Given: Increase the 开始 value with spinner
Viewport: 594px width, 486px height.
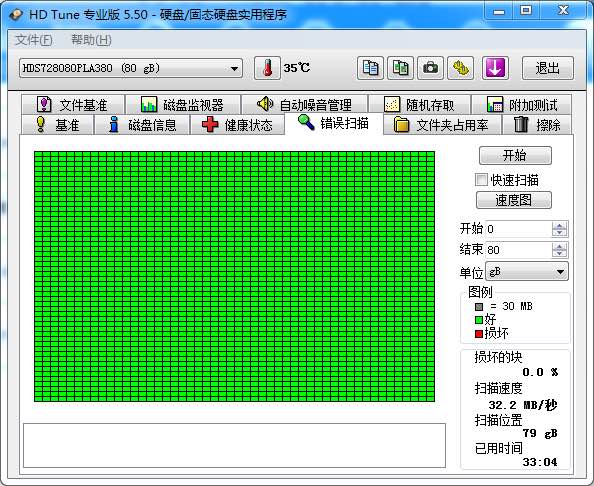Looking at the screenshot, I should pos(560,225).
